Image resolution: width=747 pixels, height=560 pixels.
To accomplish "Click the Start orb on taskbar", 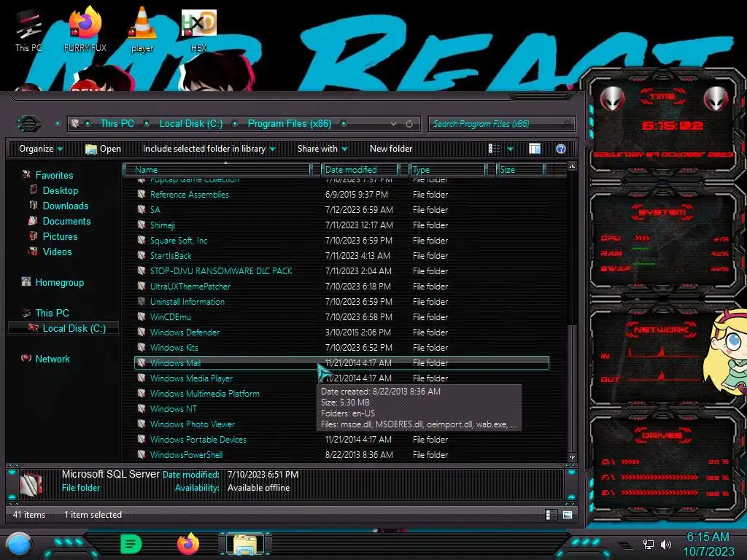I will point(18,544).
